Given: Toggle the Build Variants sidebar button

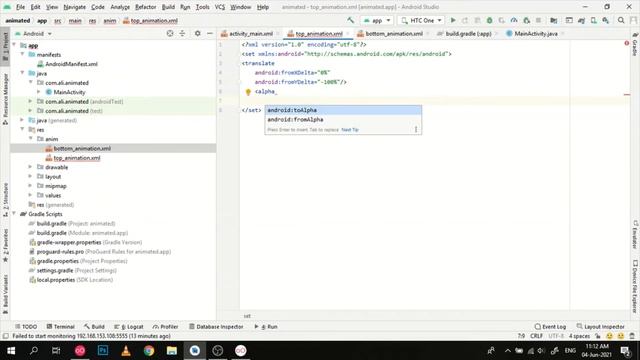Looking at the screenshot, I should point(5,294).
